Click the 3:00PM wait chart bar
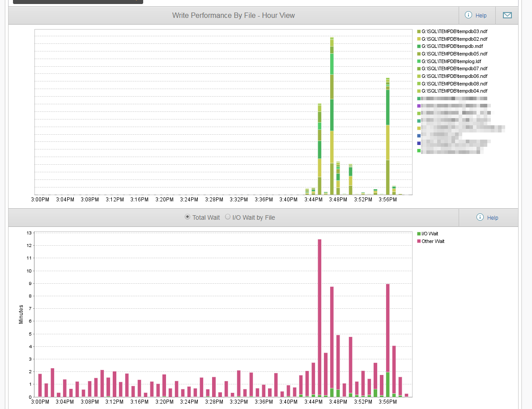Screen dimensions: 532x409 coord(40,385)
